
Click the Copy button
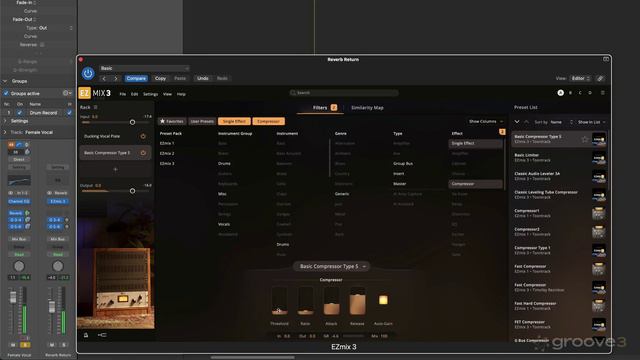160,78
